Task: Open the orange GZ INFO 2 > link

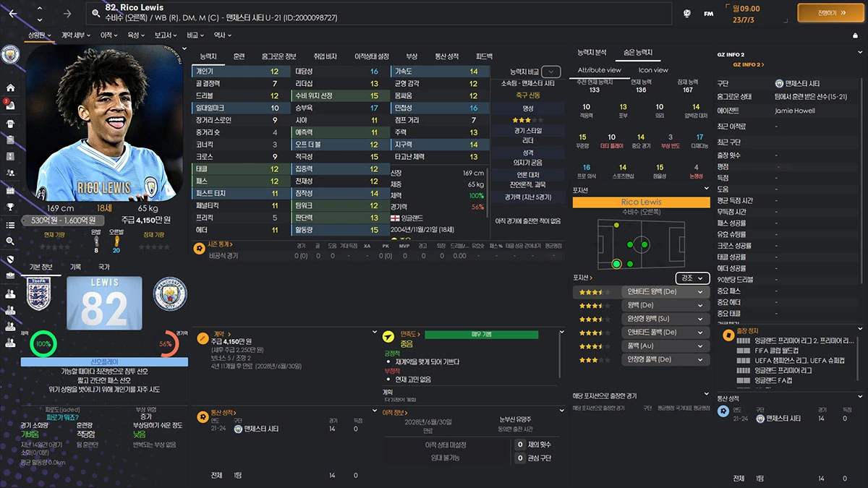Action: pos(748,64)
